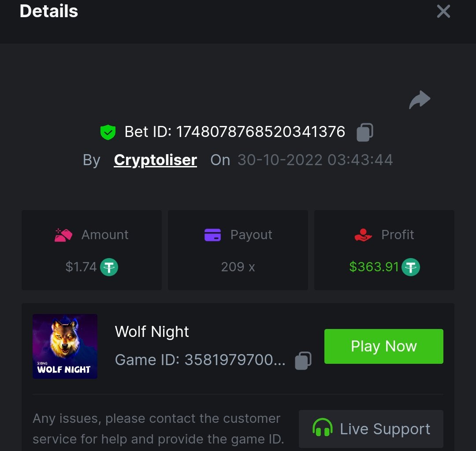The width and height of the screenshot is (476, 451).
Task: Click the truncated Game ID text
Action: point(200,360)
